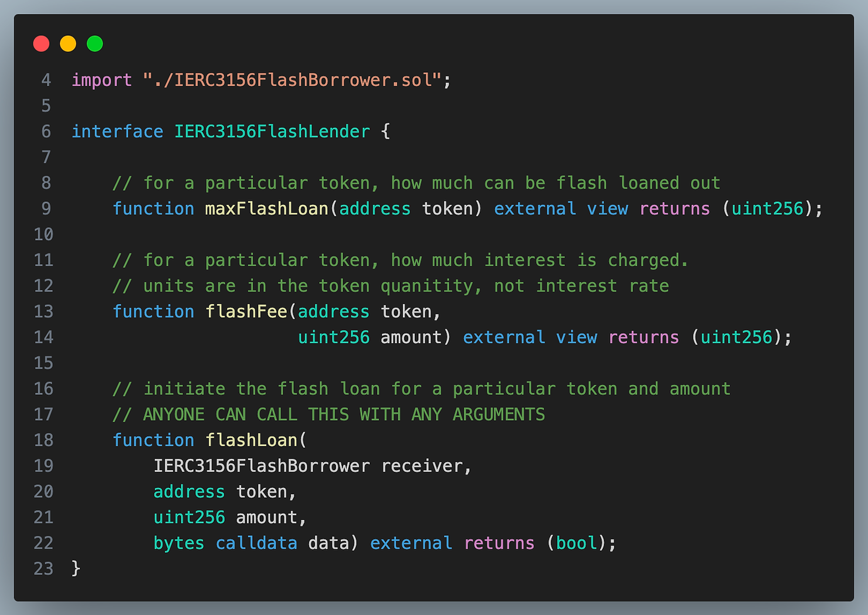Click the flashFee function name
The height and width of the screenshot is (615, 868).
click(246, 312)
